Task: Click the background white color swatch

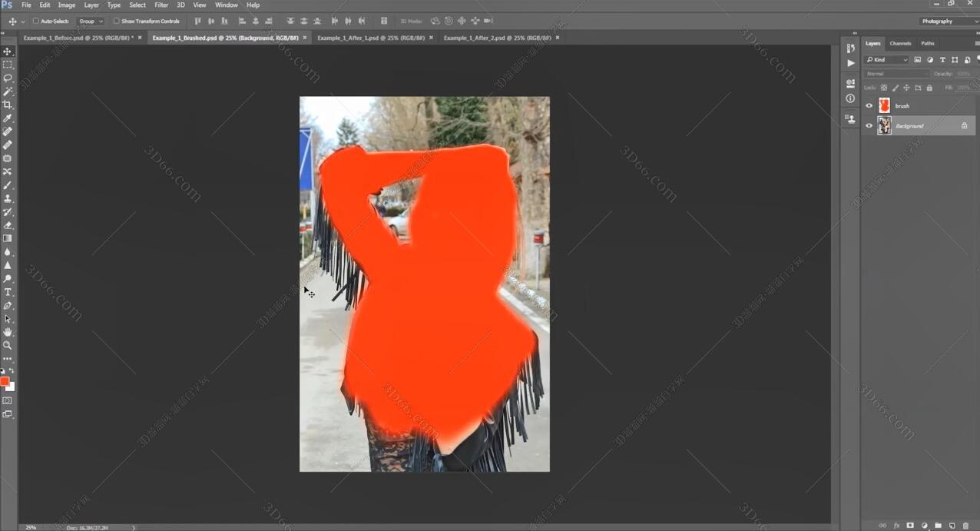Action: pos(12,387)
